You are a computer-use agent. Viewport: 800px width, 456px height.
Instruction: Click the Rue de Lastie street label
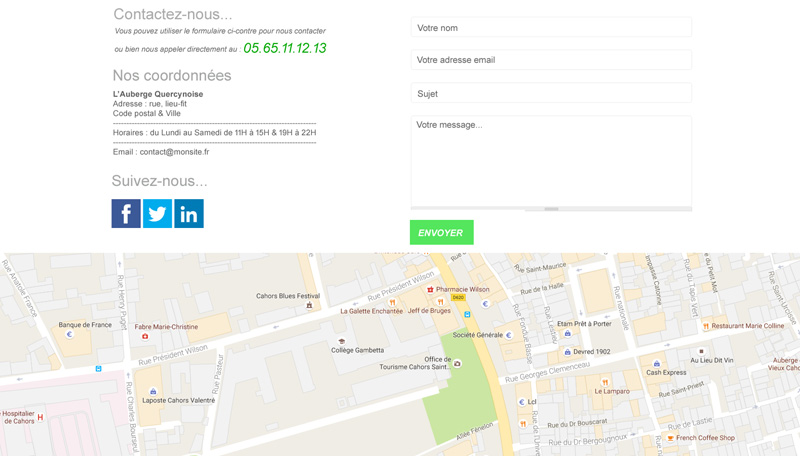690,423
